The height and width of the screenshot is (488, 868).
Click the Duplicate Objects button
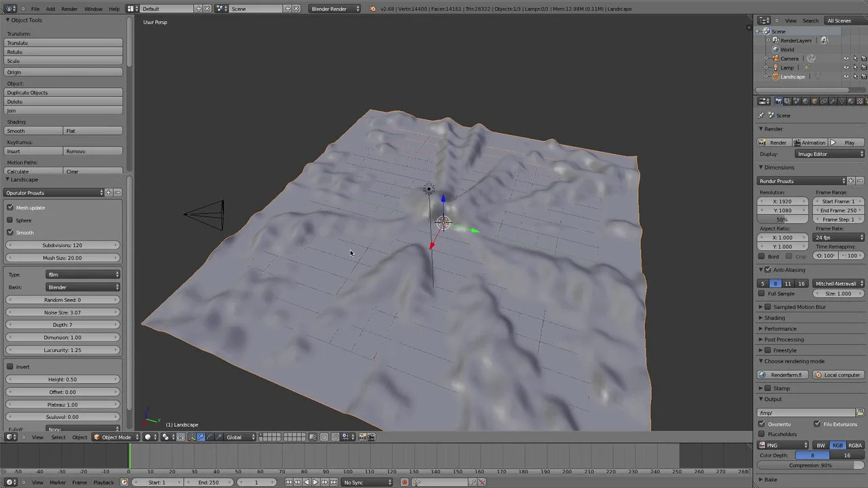point(64,92)
